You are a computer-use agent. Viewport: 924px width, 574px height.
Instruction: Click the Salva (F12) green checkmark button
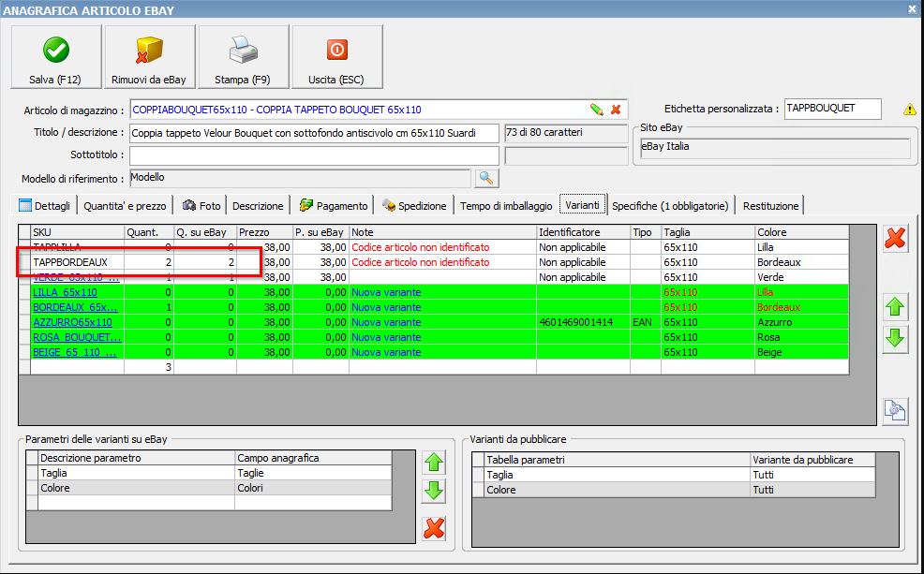(56, 56)
